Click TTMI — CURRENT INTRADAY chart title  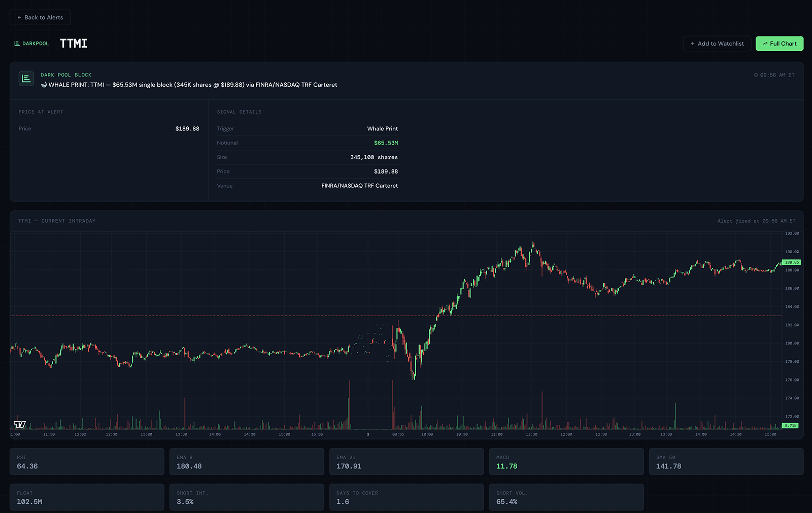(x=57, y=221)
